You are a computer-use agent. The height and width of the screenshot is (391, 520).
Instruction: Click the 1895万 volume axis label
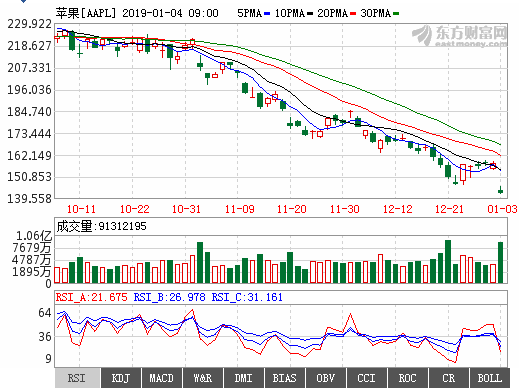click(x=31, y=272)
